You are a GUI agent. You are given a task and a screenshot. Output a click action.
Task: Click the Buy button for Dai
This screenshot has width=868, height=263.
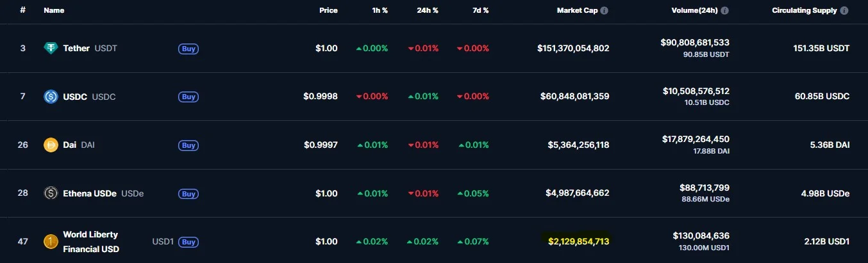coord(188,145)
